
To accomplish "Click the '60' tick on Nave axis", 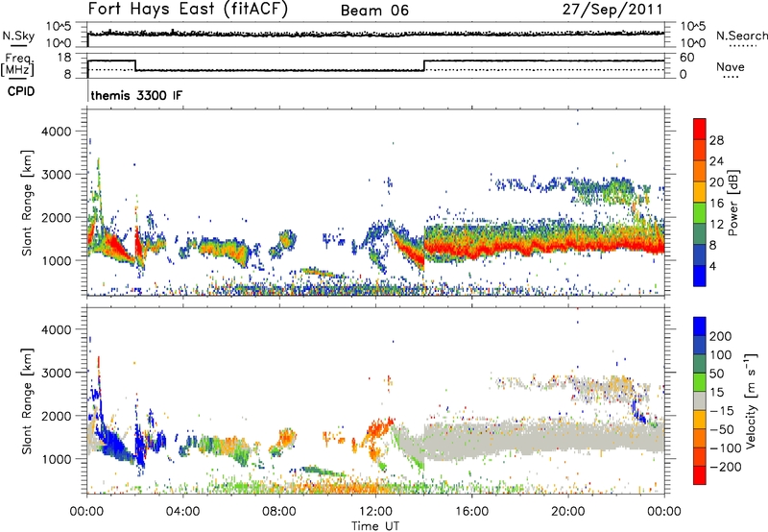I will (x=686, y=58).
